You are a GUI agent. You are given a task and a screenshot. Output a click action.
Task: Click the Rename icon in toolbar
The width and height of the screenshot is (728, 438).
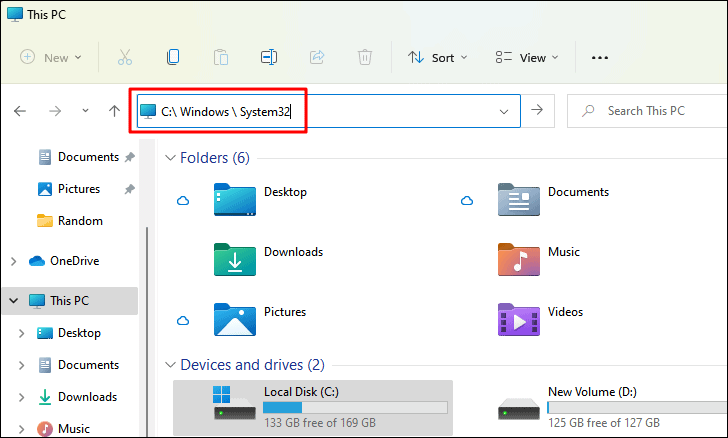269,58
